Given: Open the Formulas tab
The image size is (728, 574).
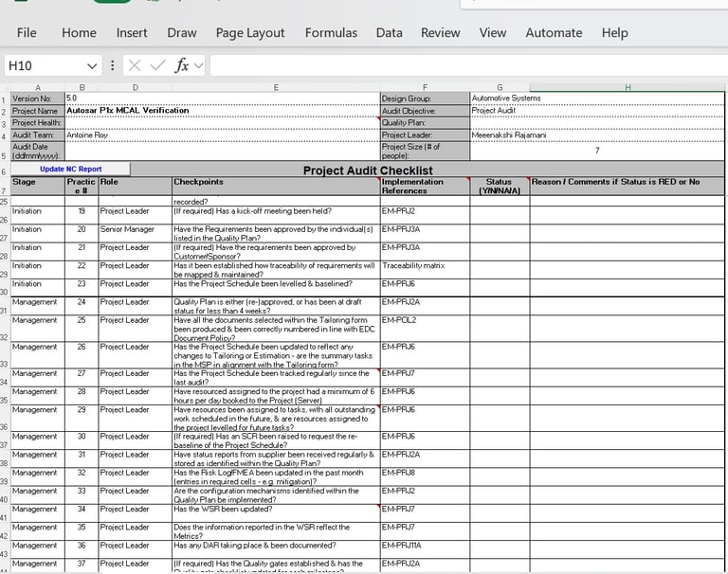Looking at the screenshot, I should pyautogui.click(x=331, y=32).
